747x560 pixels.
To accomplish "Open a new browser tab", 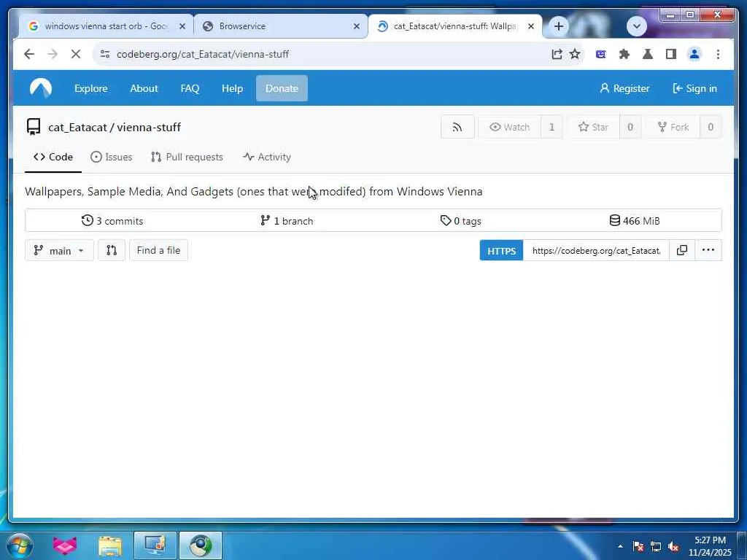I will tap(558, 26).
